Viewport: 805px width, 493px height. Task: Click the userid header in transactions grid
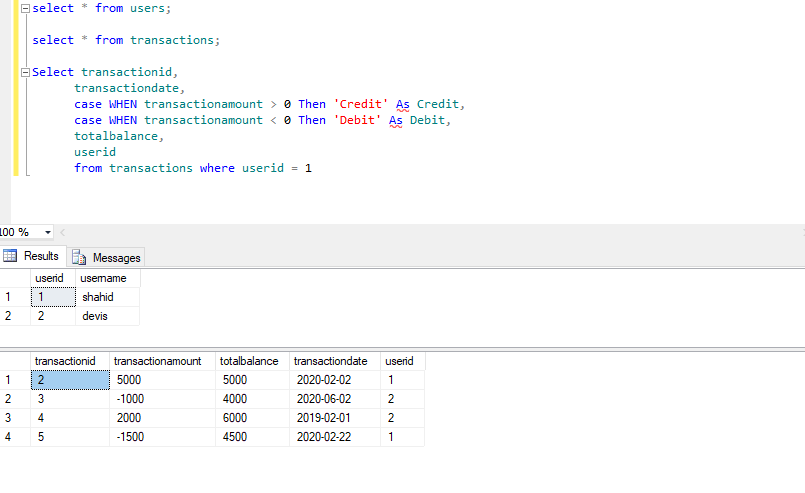coord(402,361)
